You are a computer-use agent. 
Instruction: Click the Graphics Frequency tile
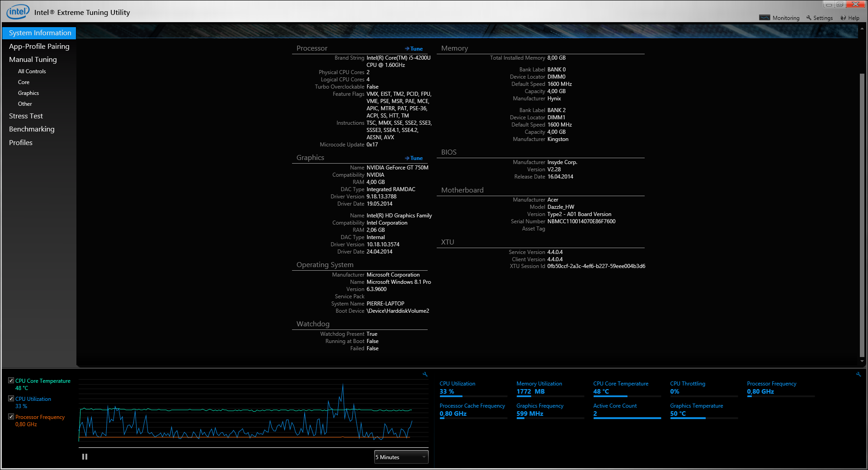pos(550,410)
